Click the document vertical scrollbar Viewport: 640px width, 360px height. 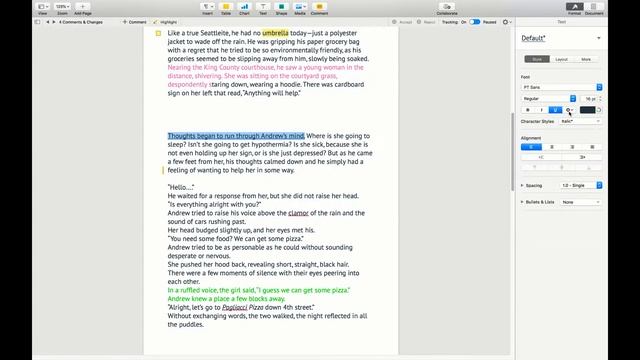point(513,152)
